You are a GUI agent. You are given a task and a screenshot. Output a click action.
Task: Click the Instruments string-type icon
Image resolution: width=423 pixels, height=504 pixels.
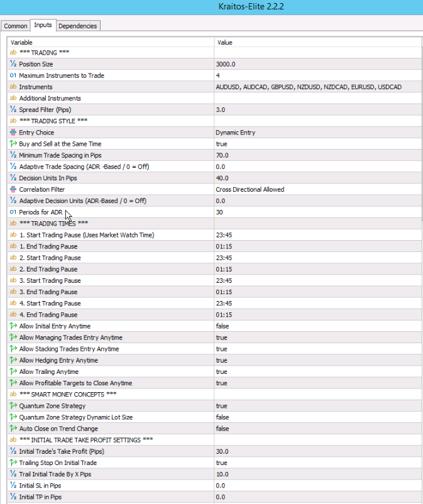point(13,87)
